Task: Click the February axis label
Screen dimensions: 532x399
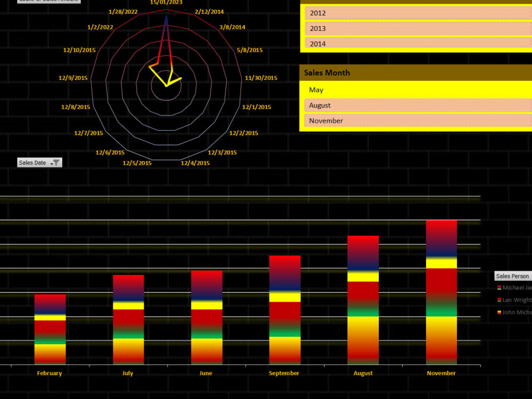Action: 49,373
